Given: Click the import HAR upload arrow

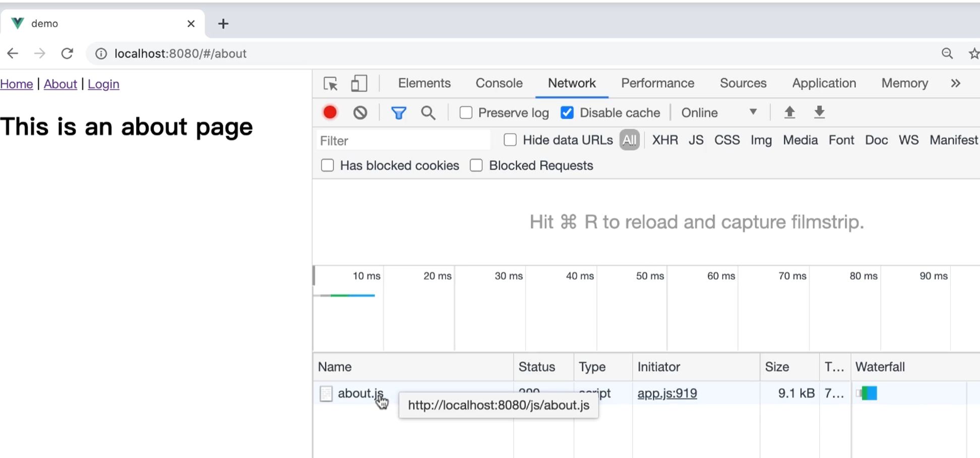Looking at the screenshot, I should coord(789,112).
